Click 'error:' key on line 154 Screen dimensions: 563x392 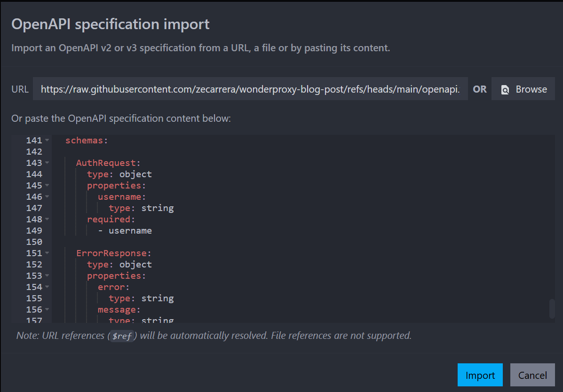coord(113,287)
